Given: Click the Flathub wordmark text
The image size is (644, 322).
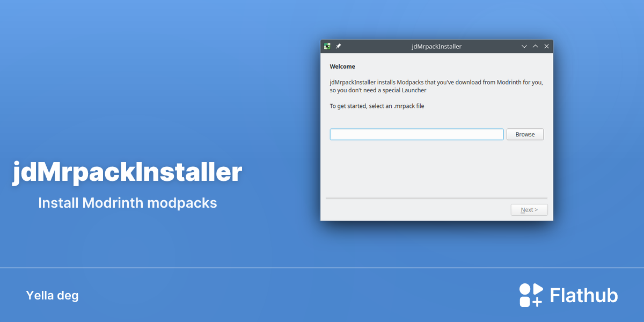Looking at the screenshot, I should tap(584, 295).
